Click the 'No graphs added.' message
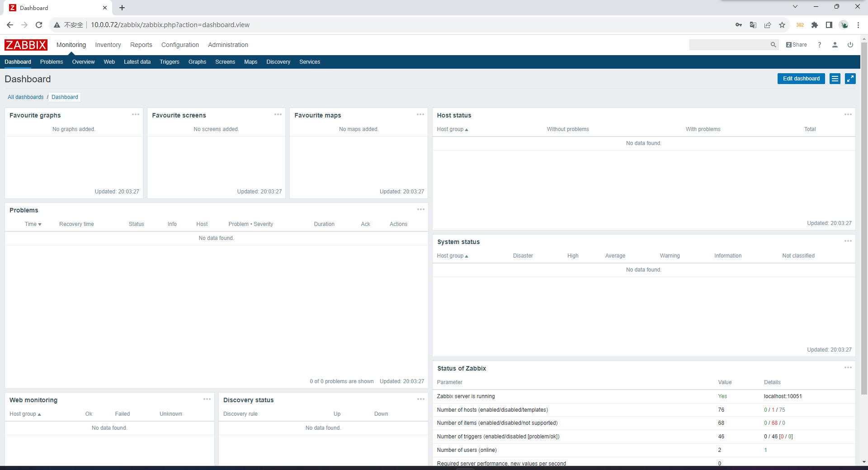 [x=74, y=129]
